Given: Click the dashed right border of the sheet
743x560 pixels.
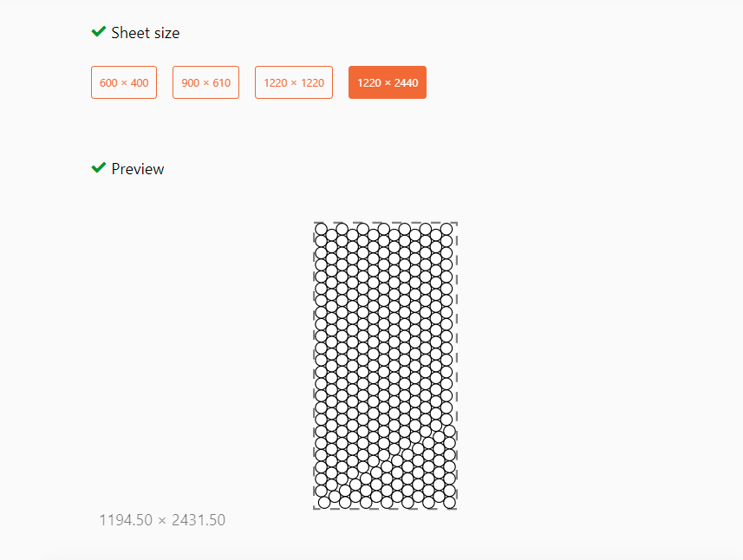Looking at the screenshot, I should [456, 366].
